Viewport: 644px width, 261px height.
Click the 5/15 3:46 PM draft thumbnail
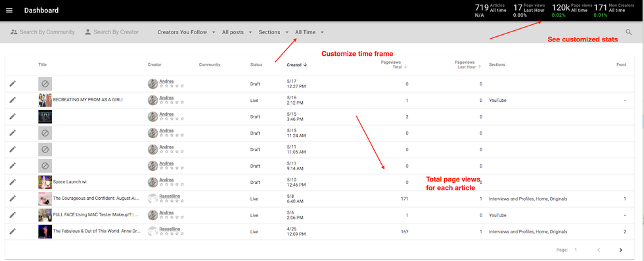45,116
